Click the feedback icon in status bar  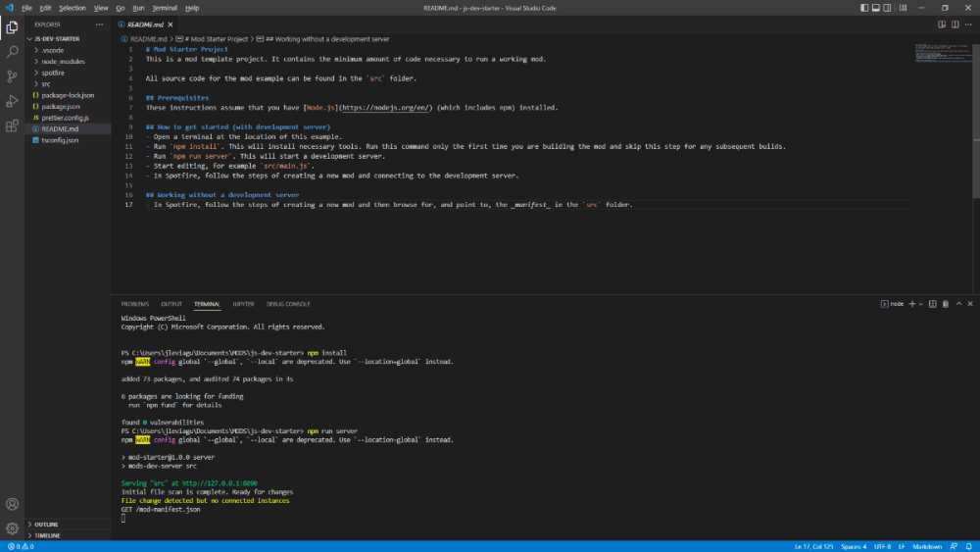954,546
